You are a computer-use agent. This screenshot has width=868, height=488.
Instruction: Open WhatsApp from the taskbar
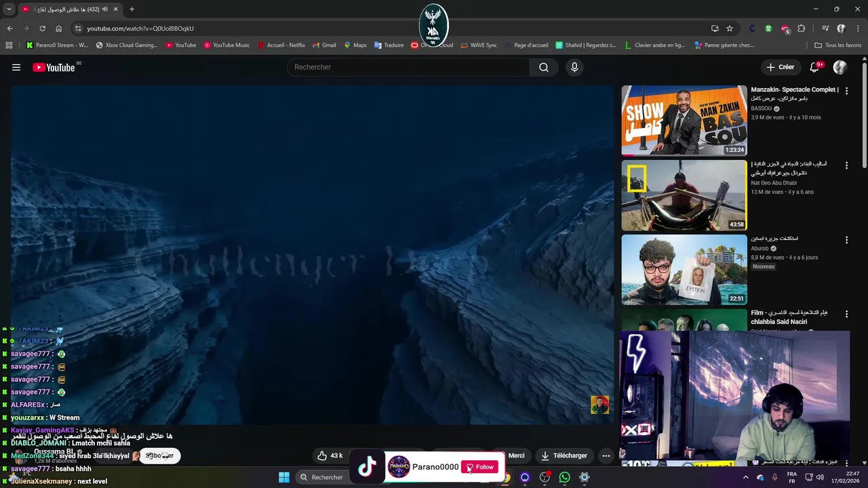(x=565, y=477)
